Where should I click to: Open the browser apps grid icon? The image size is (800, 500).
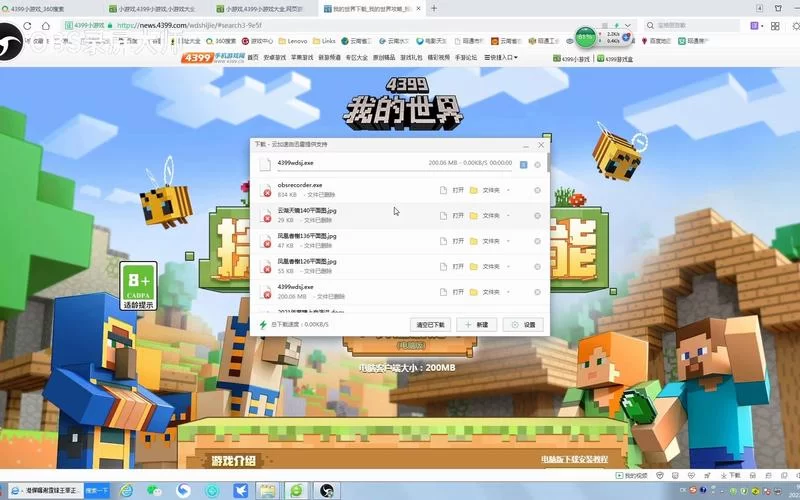(x=775, y=26)
